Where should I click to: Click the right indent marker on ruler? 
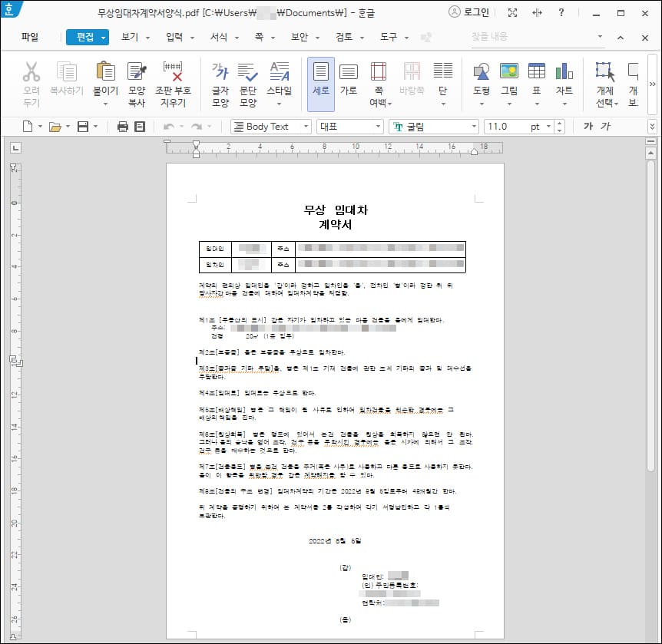coord(474,152)
